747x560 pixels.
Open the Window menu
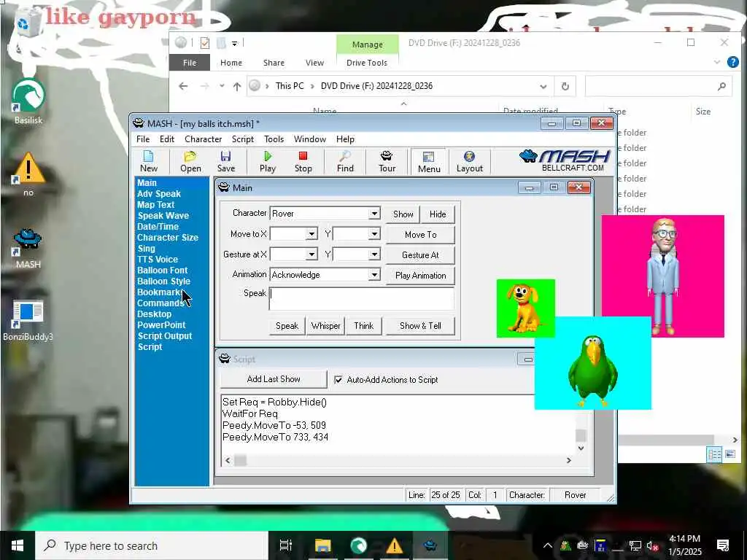[309, 139]
